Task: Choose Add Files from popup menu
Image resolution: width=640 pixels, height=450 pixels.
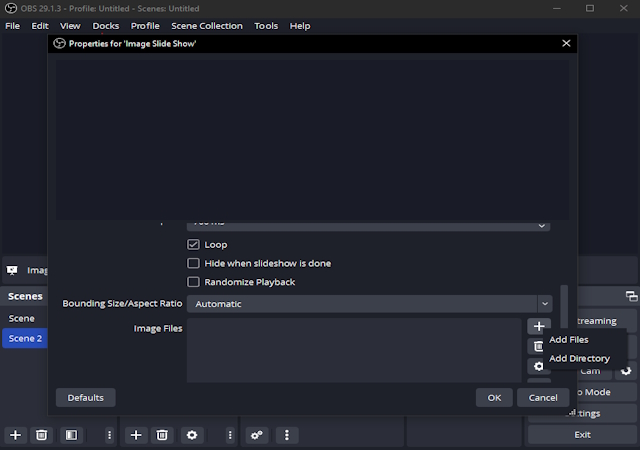Action: [569, 340]
